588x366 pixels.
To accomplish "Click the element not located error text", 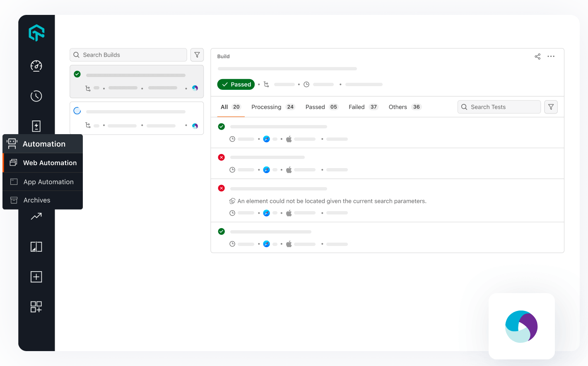I will point(332,201).
